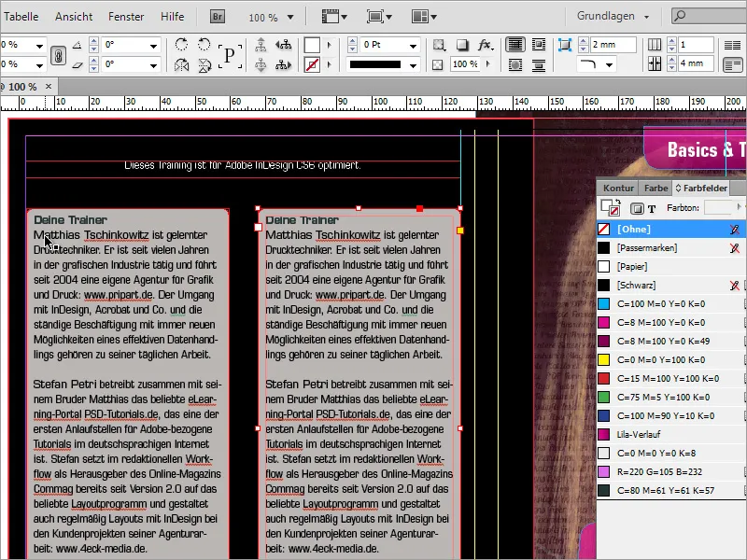Open the Ansicht menu
Screen dimensions: 747x560
point(74,17)
